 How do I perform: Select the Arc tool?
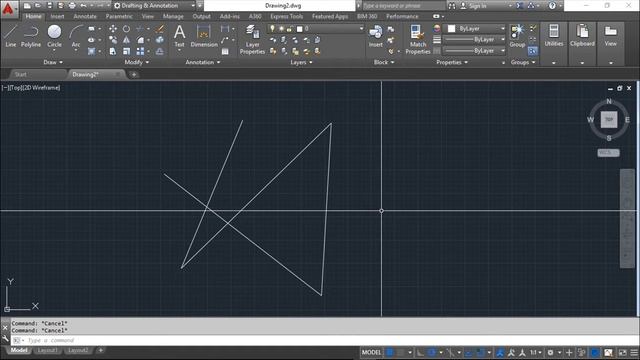click(x=76, y=36)
